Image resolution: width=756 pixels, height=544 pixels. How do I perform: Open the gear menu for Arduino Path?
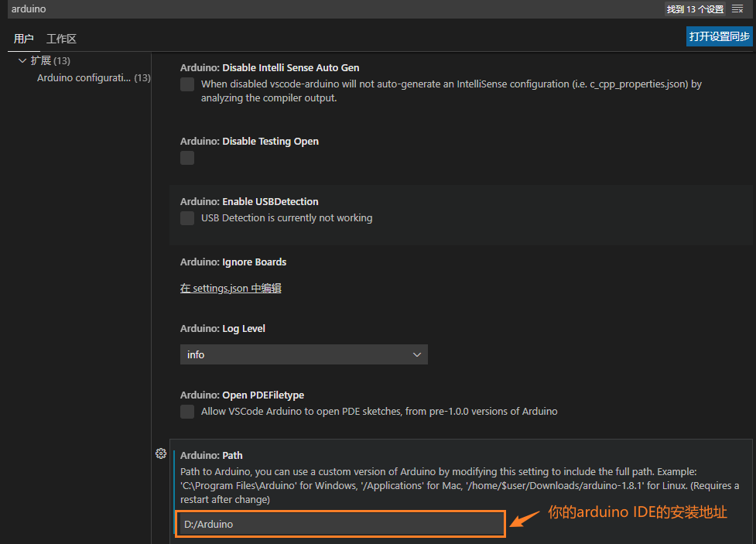161,453
